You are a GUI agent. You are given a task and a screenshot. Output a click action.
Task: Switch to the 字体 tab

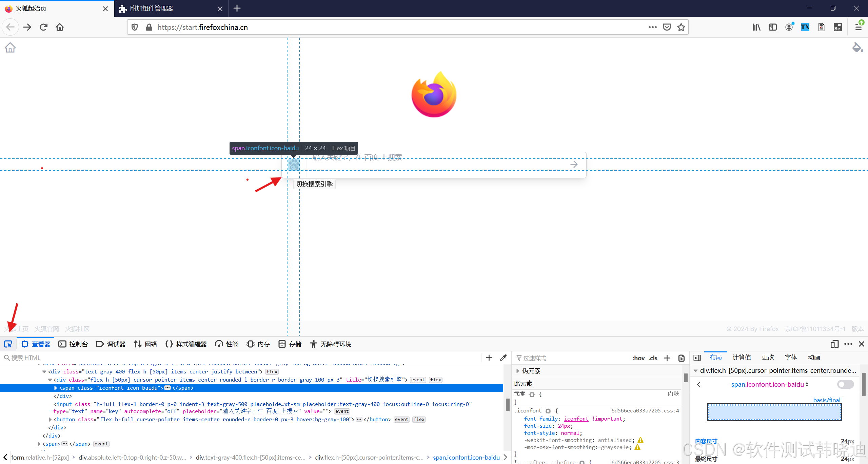(x=791, y=357)
